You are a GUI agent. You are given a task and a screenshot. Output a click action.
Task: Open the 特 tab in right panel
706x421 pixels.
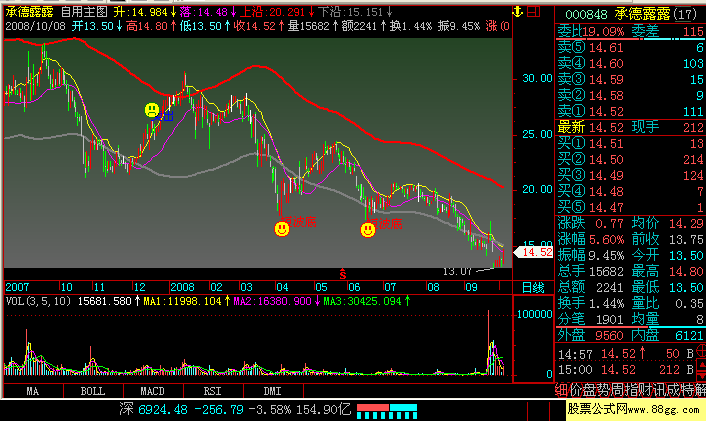pyautogui.click(x=688, y=390)
